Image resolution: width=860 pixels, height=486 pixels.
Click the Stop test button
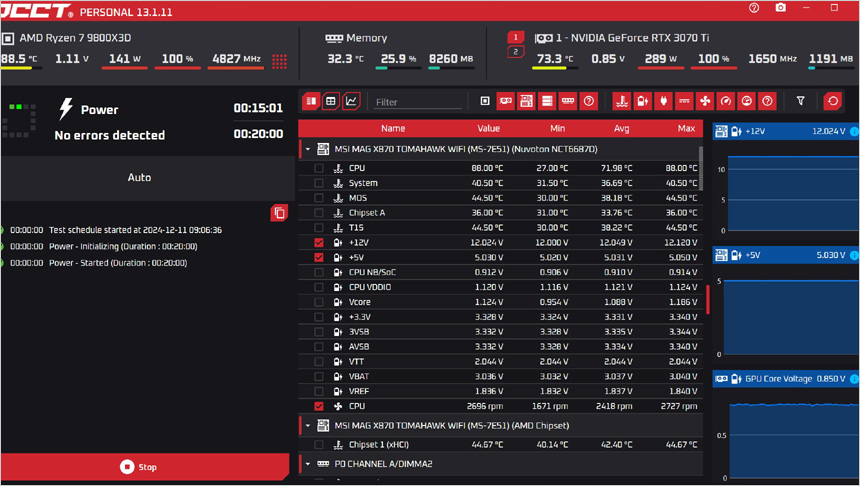(x=138, y=467)
